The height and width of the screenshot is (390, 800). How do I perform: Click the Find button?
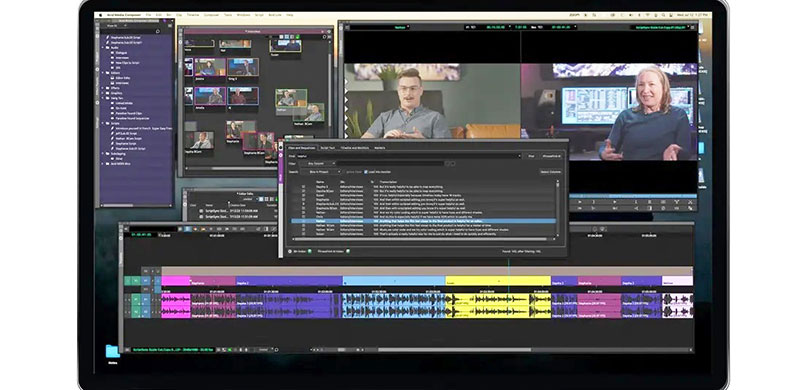pyautogui.click(x=531, y=156)
